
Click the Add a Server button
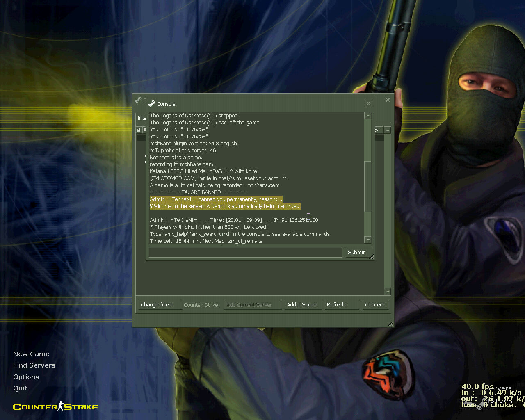click(x=302, y=305)
